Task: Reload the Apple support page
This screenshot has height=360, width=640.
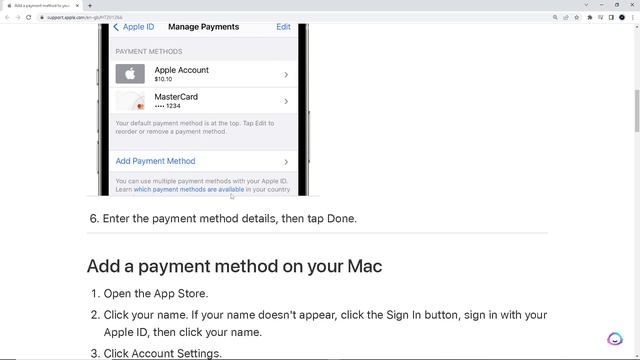Action: point(29,18)
